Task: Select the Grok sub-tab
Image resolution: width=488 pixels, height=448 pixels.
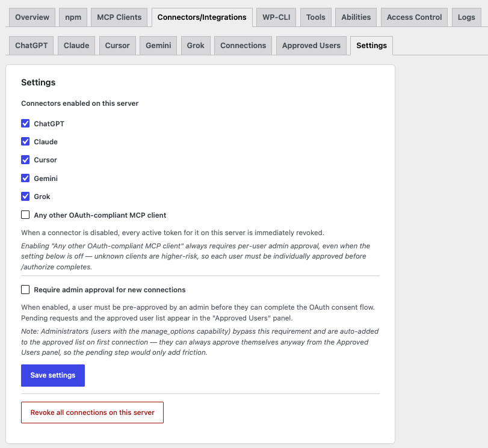Action: 196,46
